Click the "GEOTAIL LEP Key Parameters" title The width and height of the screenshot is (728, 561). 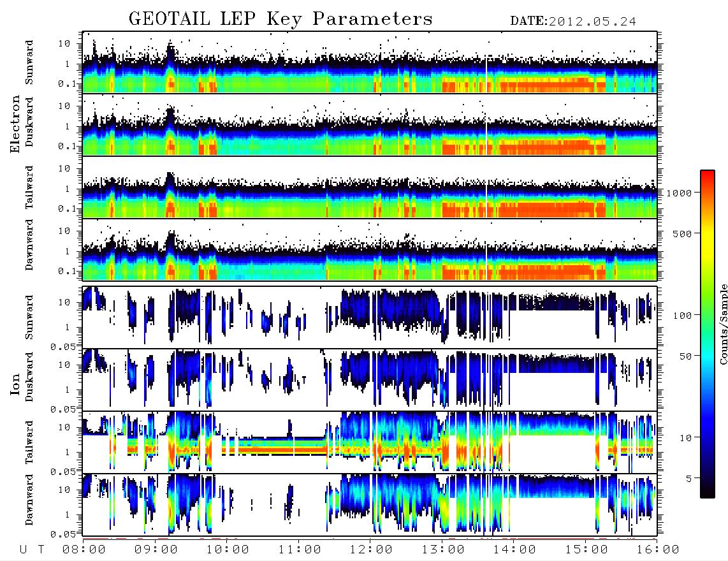(x=280, y=19)
